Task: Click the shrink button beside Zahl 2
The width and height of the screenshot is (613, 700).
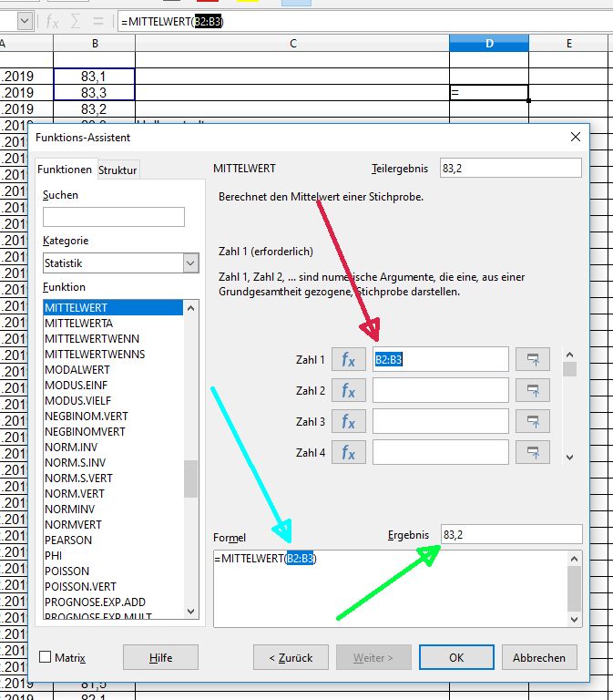Action: click(533, 391)
